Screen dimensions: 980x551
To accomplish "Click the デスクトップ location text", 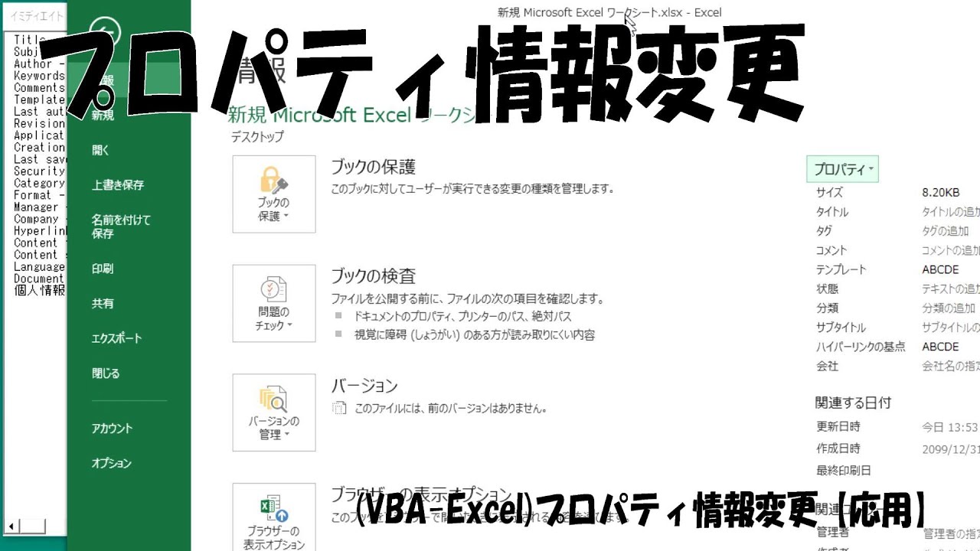I will [257, 137].
